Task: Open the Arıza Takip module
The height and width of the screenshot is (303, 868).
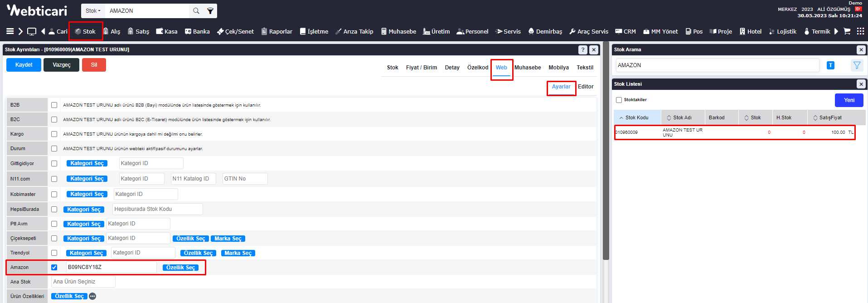Action: tap(354, 31)
